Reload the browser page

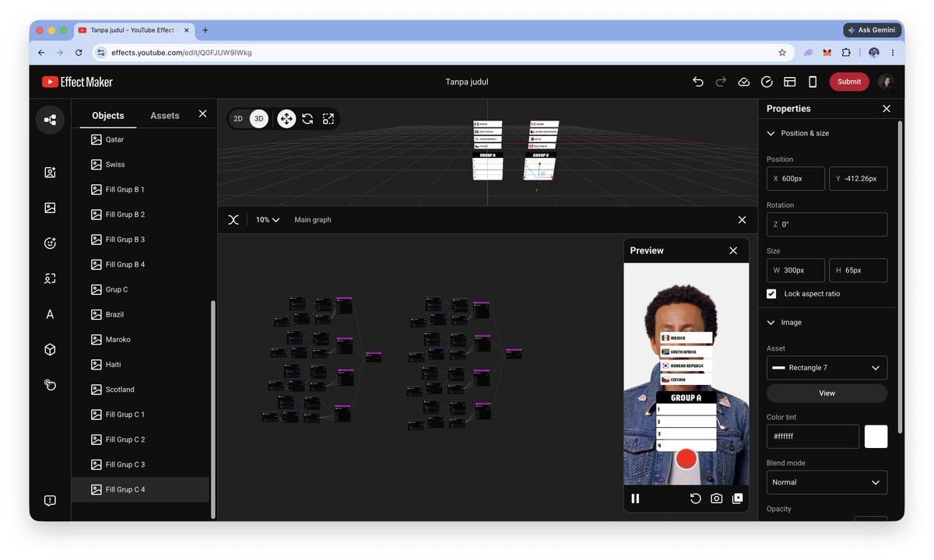point(79,53)
